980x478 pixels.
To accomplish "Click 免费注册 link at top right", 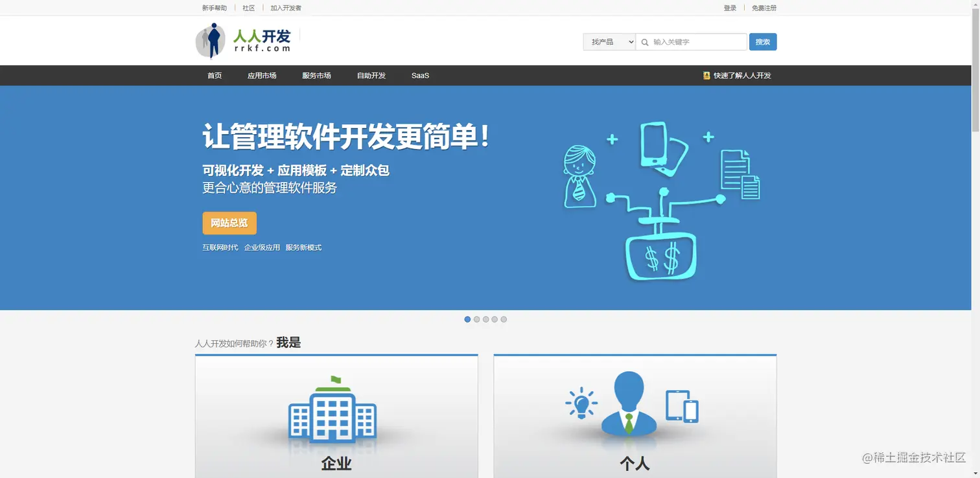I will (764, 8).
